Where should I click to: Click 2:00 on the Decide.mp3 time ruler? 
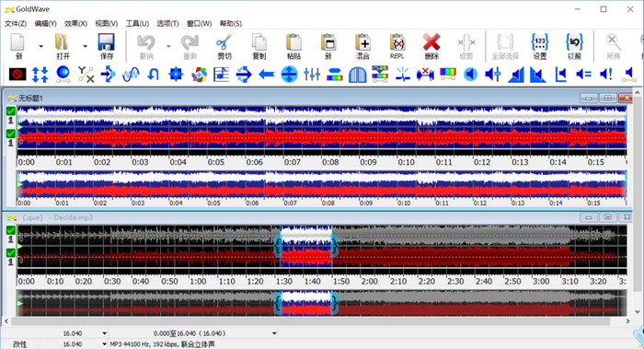[x=369, y=282]
